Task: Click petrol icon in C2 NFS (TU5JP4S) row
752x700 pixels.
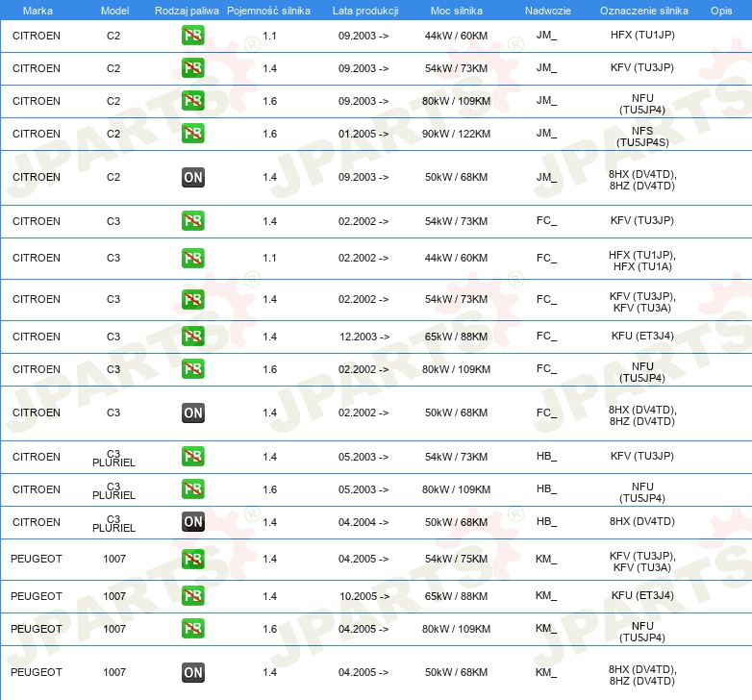Action: (192, 134)
